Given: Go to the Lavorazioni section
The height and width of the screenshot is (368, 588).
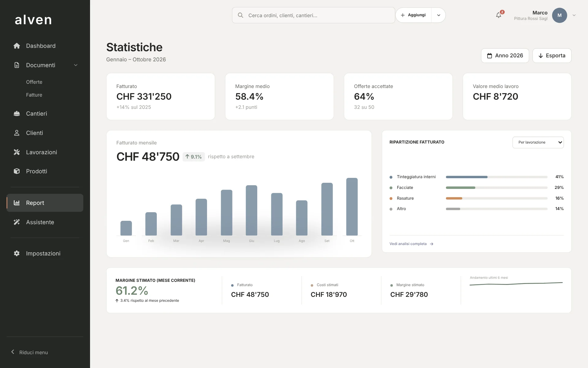Looking at the screenshot, I should (x=45, y=152).
